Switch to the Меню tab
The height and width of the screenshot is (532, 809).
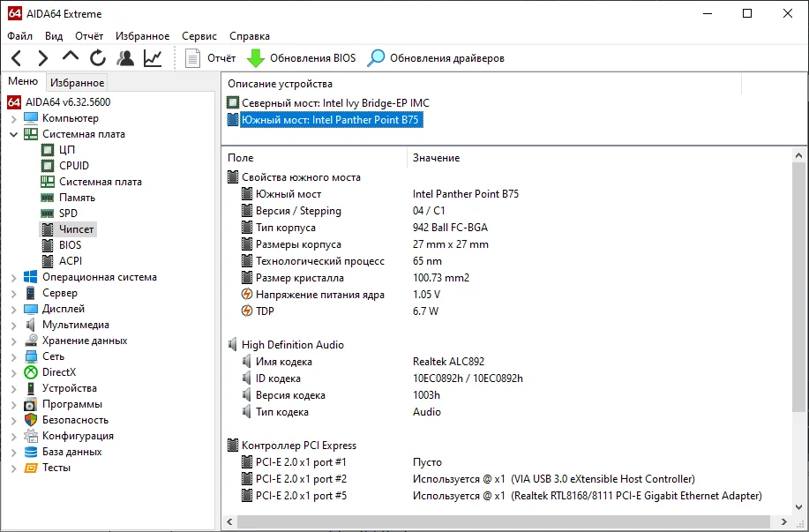point(23,81)
